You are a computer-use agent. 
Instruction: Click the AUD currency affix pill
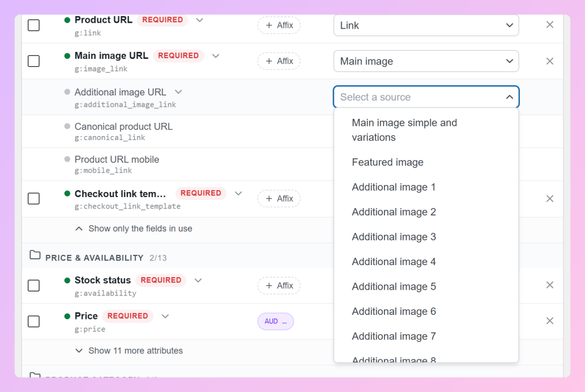click(x=275, y=322)
